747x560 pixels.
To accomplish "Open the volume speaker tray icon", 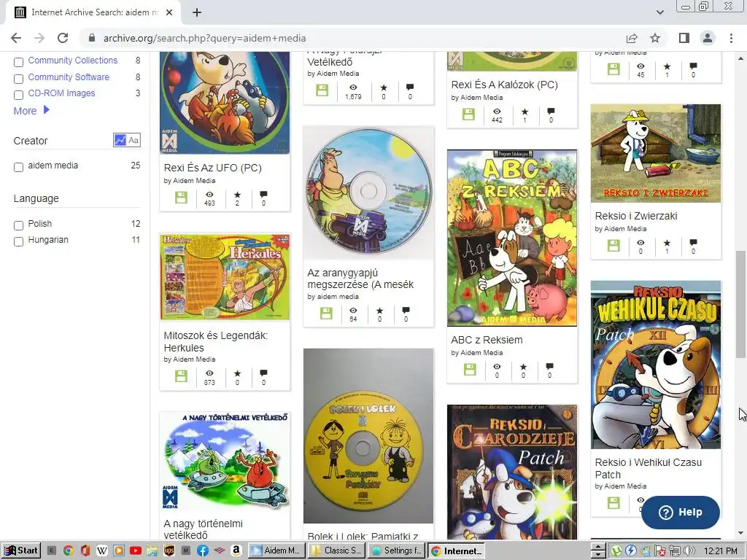I will click(x=689, y=551).
